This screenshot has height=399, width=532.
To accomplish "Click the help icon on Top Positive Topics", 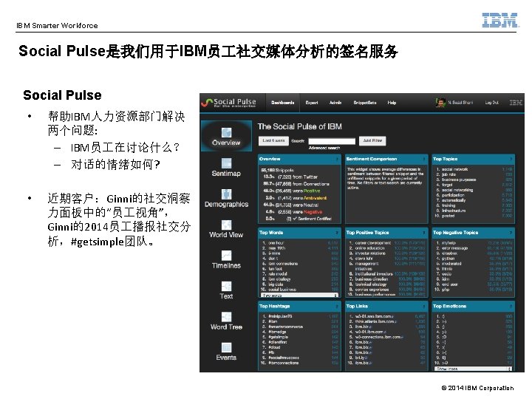I will (424, 233).
